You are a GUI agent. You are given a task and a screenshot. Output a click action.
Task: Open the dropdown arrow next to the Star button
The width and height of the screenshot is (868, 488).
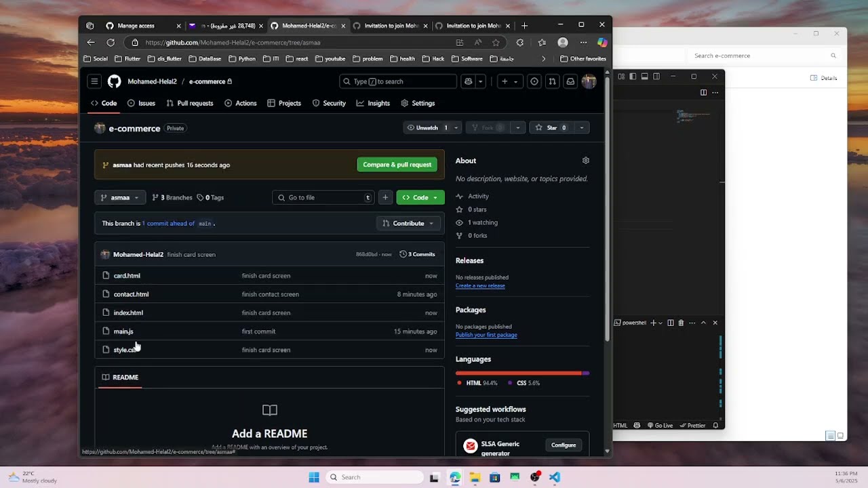point(581,127)
